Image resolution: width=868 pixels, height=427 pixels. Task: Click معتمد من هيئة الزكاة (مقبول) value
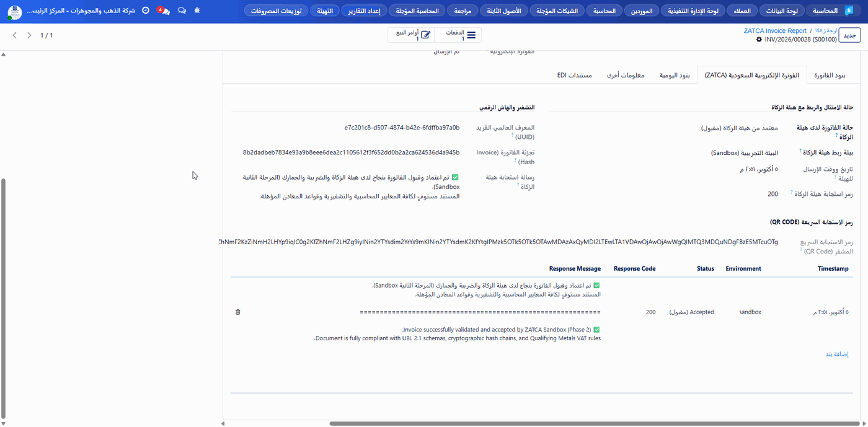pyautogui.click(x=740, y=128)
